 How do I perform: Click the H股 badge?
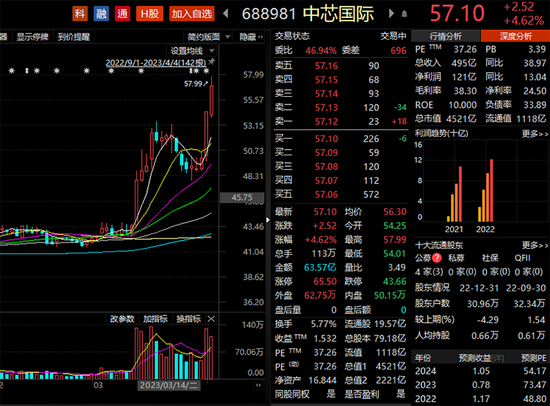[x=149, y=14]
